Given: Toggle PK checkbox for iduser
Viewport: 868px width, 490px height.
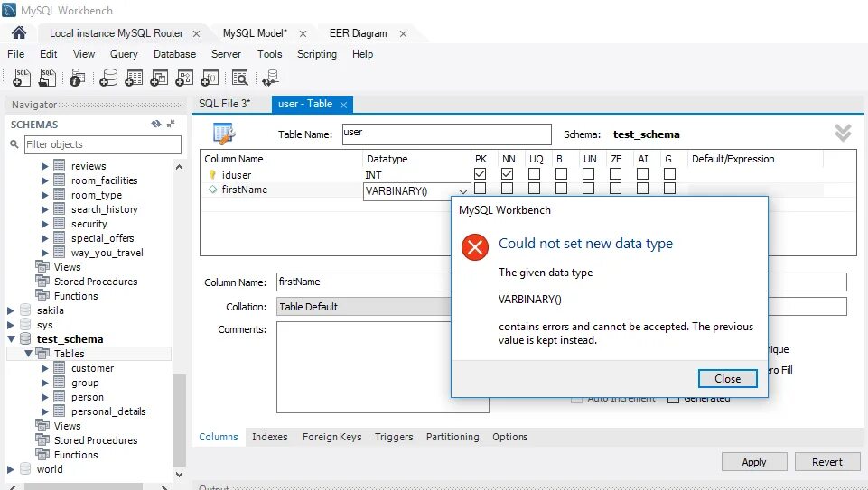Looking at the screenshot, I should tap(480, 173).
